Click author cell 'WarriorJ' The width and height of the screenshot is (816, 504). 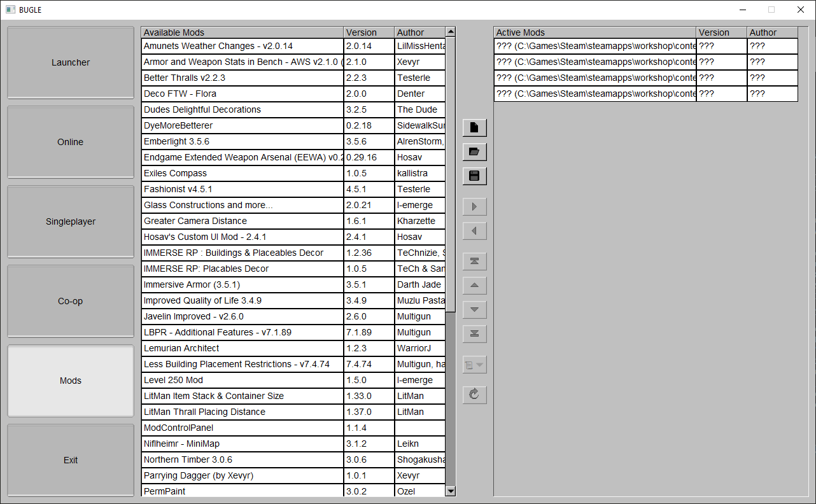tap(420, 348)
